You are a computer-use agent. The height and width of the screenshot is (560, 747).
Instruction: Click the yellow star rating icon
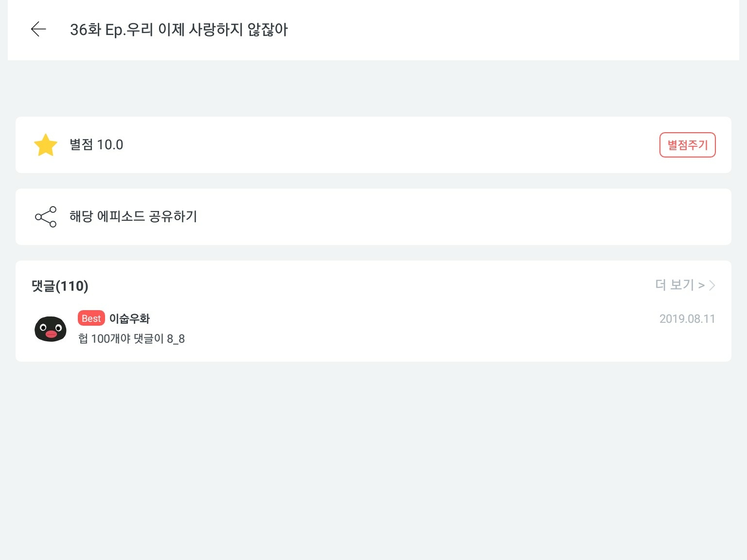click(x=46, y=145)
